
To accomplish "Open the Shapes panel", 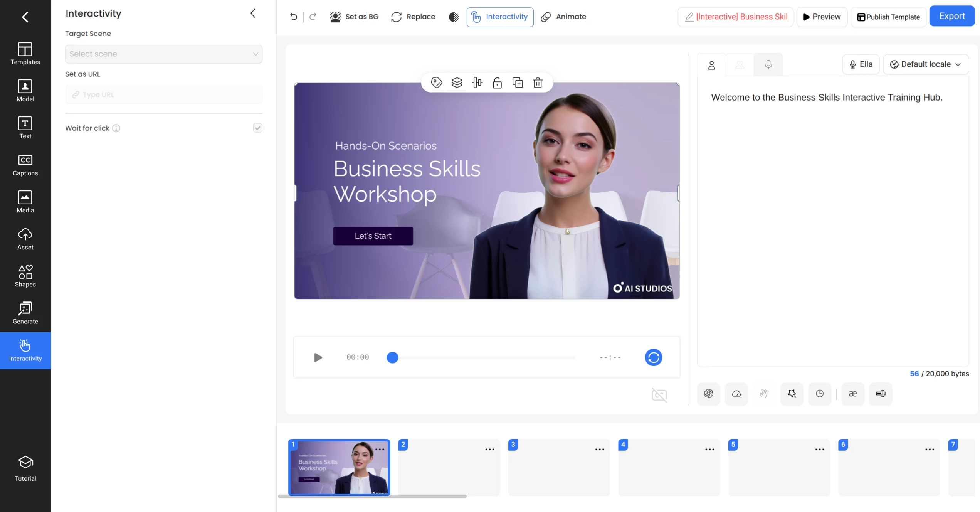I will [25, 275].
